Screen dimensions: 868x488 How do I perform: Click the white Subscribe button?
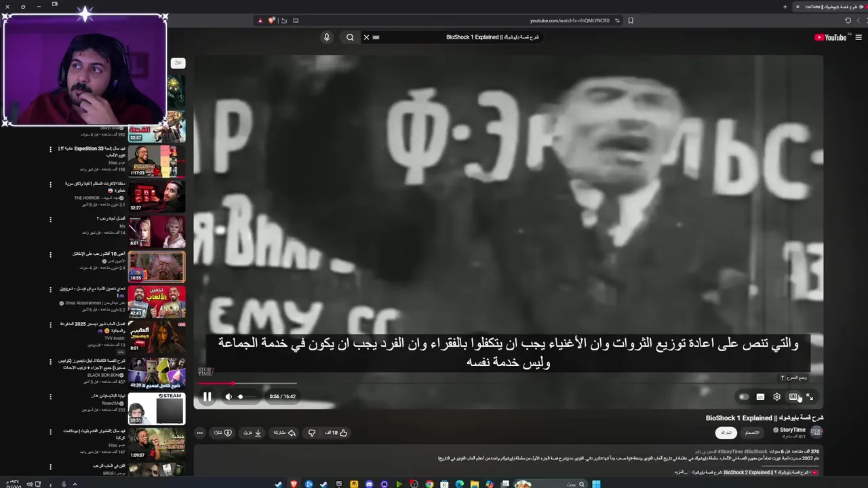(726, 432)
